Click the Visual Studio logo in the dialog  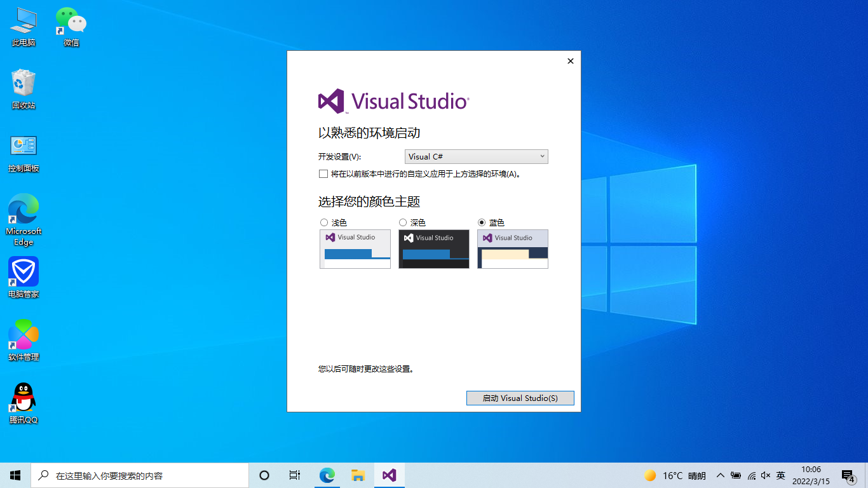click(x=393, y=101)
